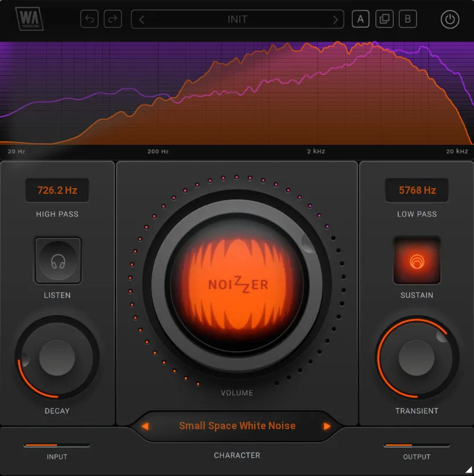Redo the last change
The height and width of the screenshot is (476, 474).
pos(113,19)
